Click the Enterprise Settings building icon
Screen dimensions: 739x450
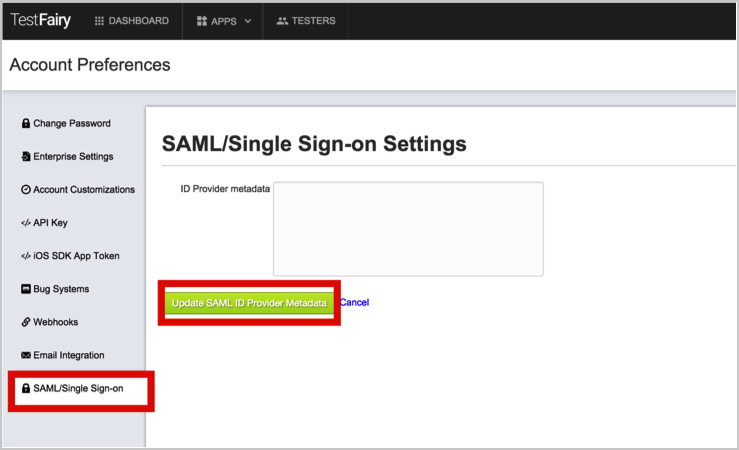26,157
